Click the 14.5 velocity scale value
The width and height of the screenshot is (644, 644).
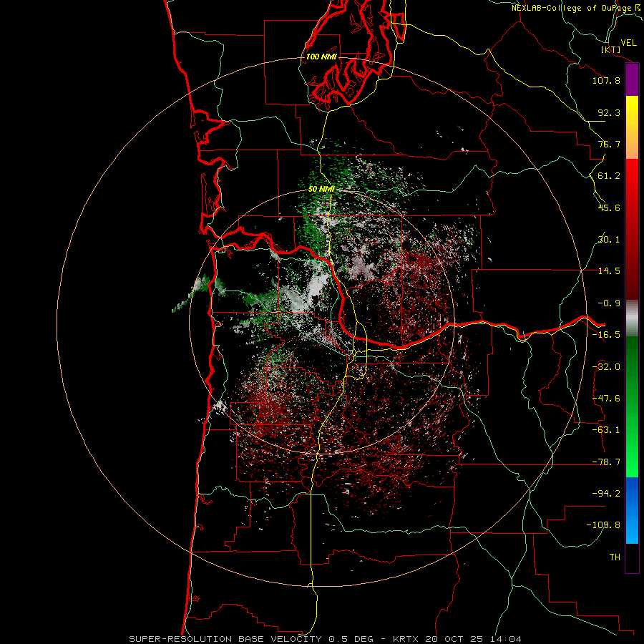pyautogui.click(x=609, y=271)
